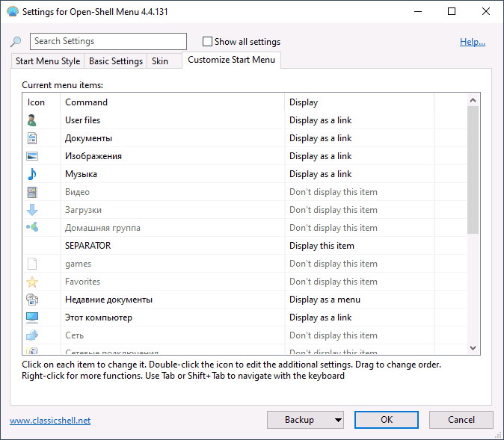The image size is (504, 440).
Task: Change display option for Favorites
Action: point(334,282)
